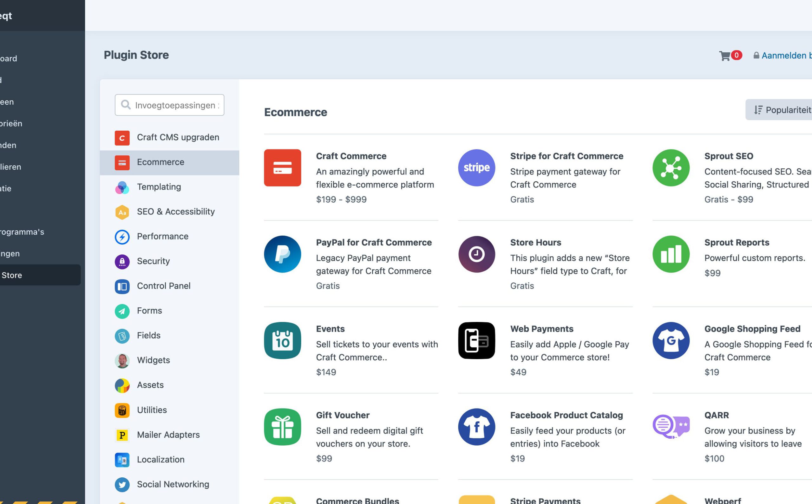The width and height of the screenshot is (812, 504).
Task: Open Stripe for Craft Commerce title
Action: point(567,156)
